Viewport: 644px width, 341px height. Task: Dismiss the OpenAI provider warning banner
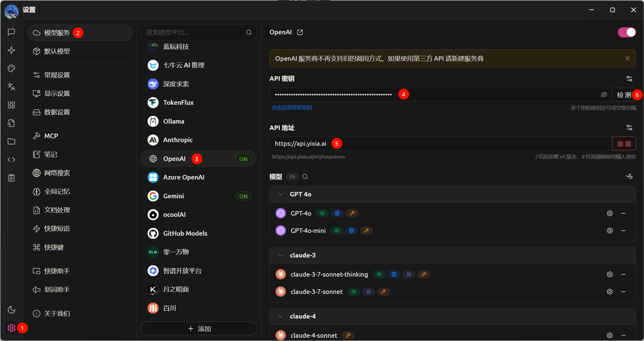pyautogui.click(x=628, y=58)
